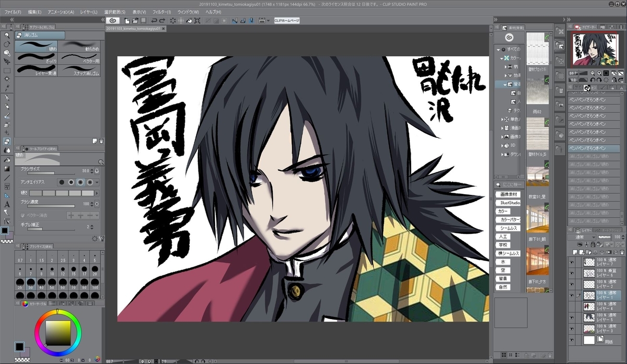Select the Brush tool in the toolbar
The width and height of the screenshot is (627, 364).
7,116
